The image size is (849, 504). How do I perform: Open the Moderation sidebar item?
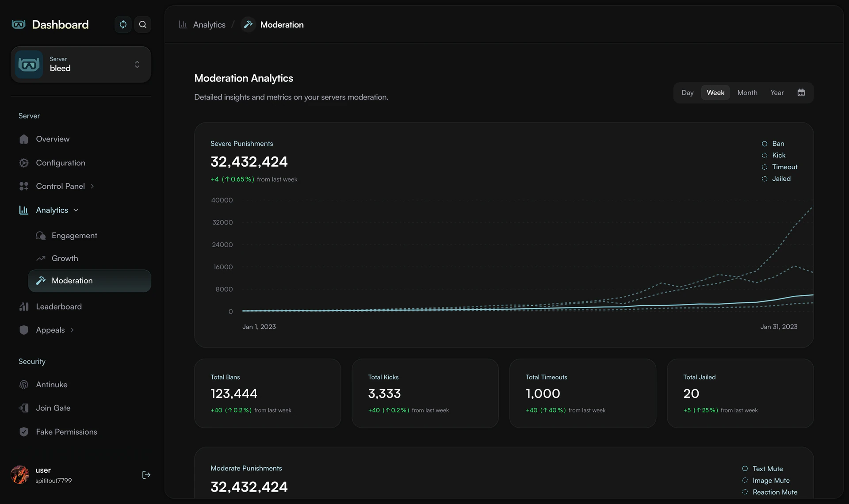pos(90,281)
